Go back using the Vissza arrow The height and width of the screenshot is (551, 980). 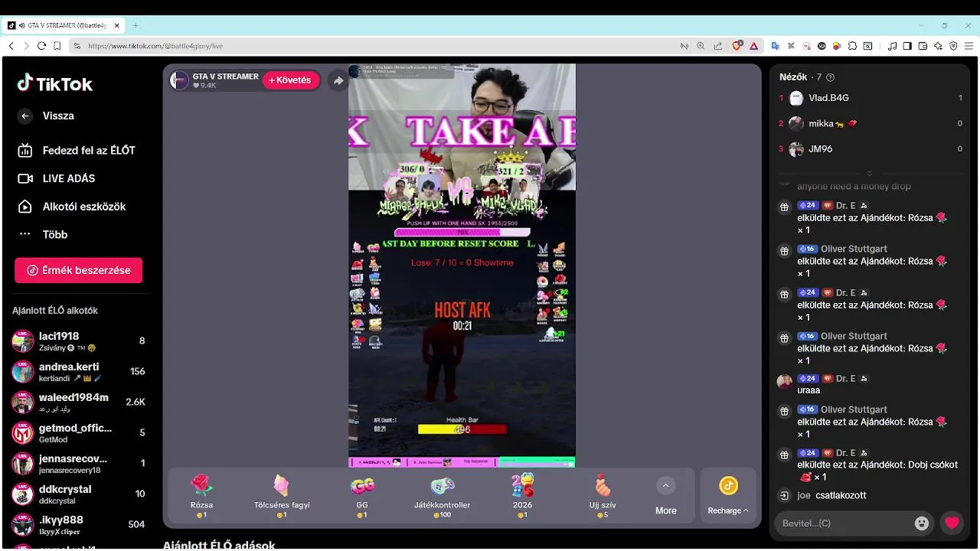point(25,116)
